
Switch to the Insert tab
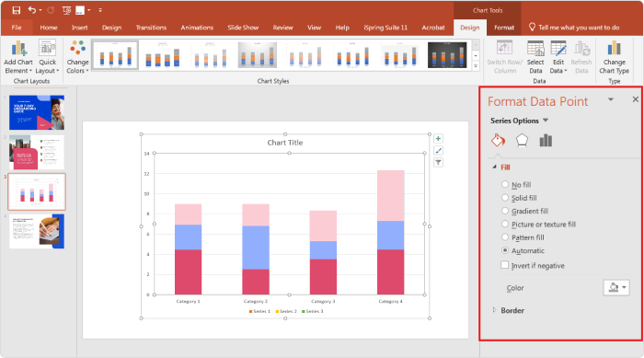[80, 28]
